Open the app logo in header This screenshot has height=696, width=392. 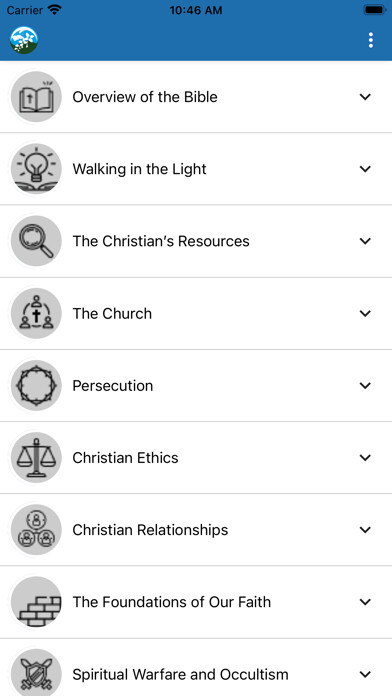[24, 40]
